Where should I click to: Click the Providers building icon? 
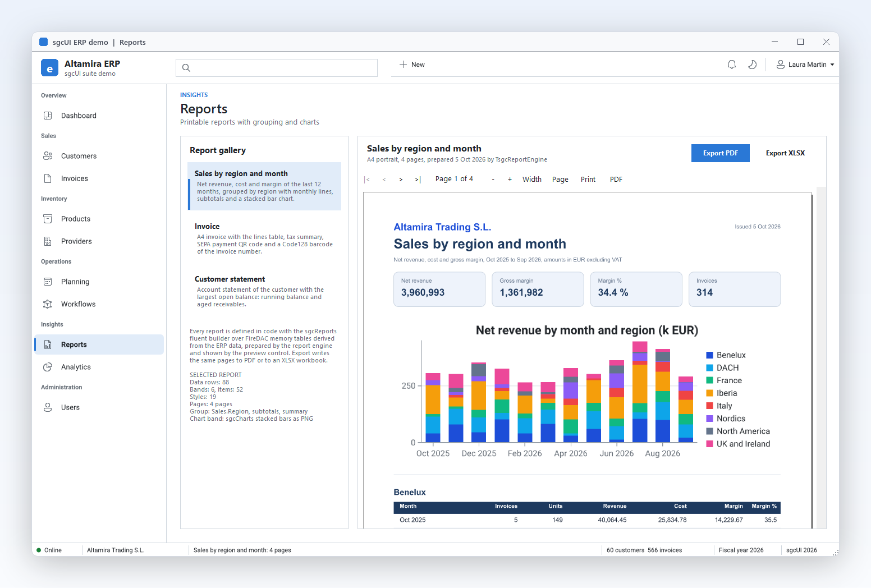click(48, 241)
